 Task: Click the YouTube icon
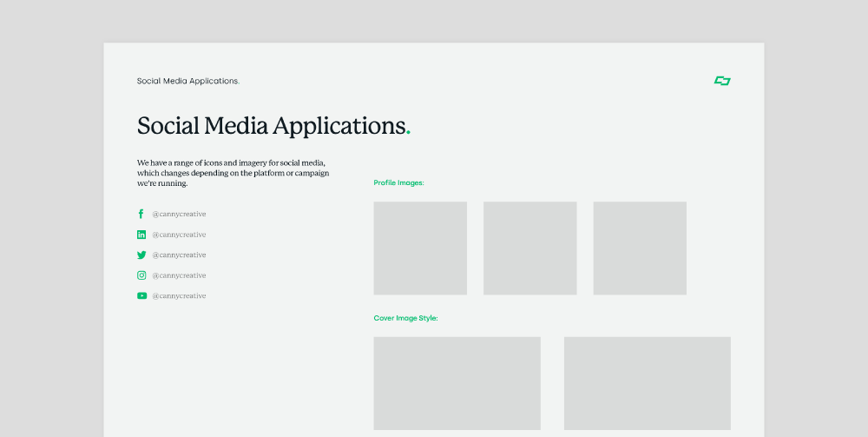click(141, 295)
